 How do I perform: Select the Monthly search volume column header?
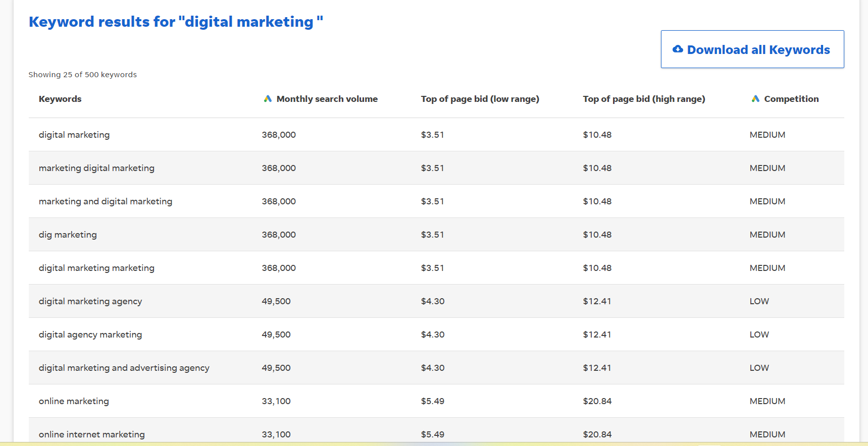pyautogui.click(x=327, y=99)
